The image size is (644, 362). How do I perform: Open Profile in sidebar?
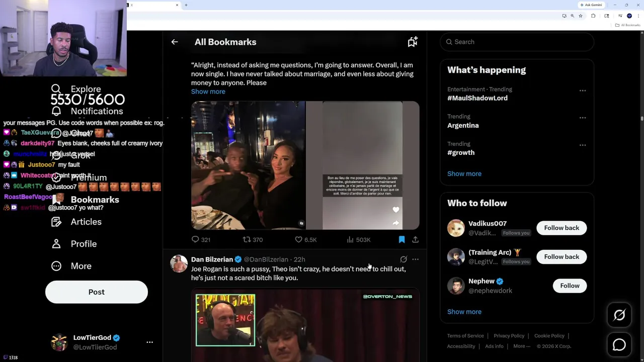click(74, 244)
